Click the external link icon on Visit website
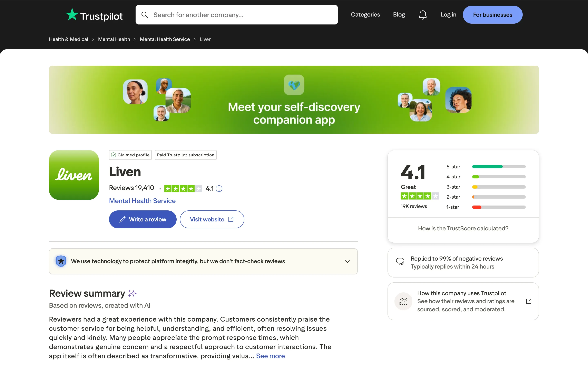Screen dimensions: 588x367 point(230,219)
